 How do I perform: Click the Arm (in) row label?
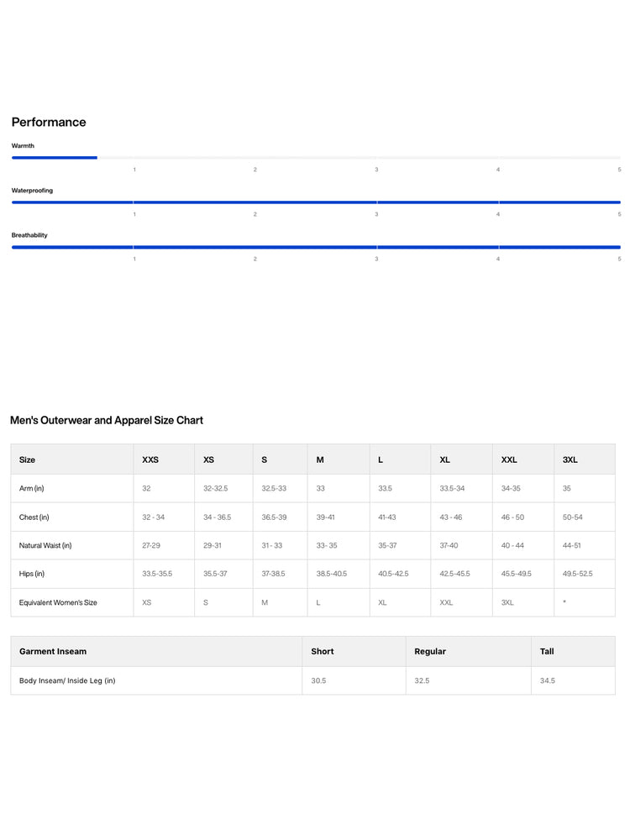pyautogui.click(x=32, y=489)
